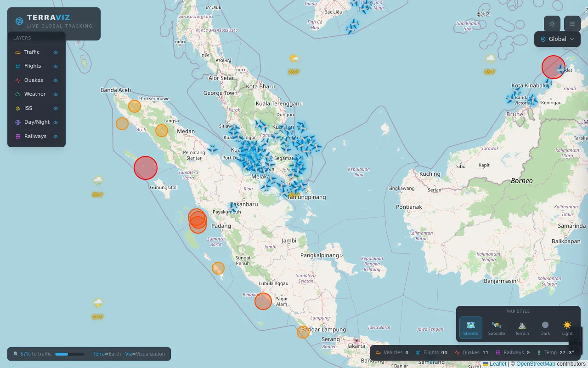The image size is (588, 368).
Task: Click the '57% to traffic' text
Action: pos(36,354)
